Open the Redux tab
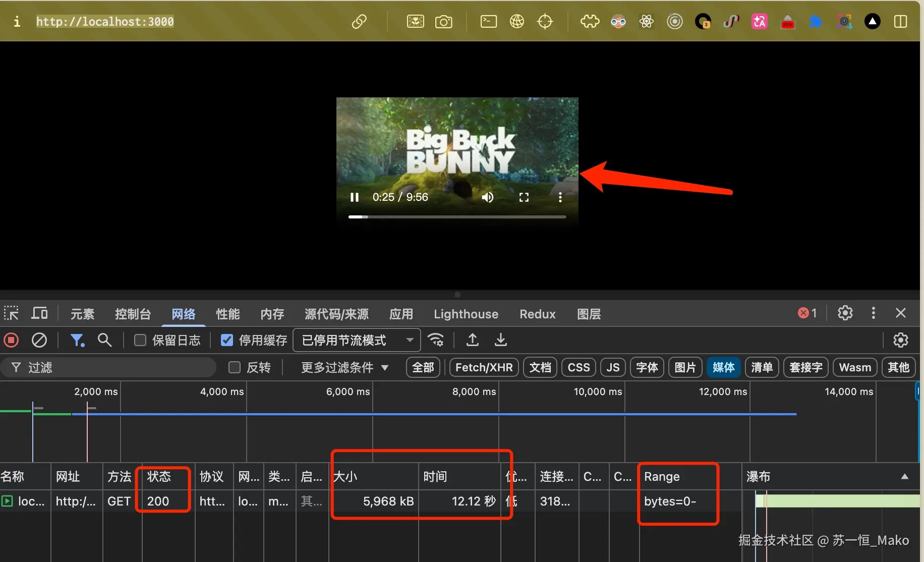Screen dimensions: 924x562 (x=538, y=314)
